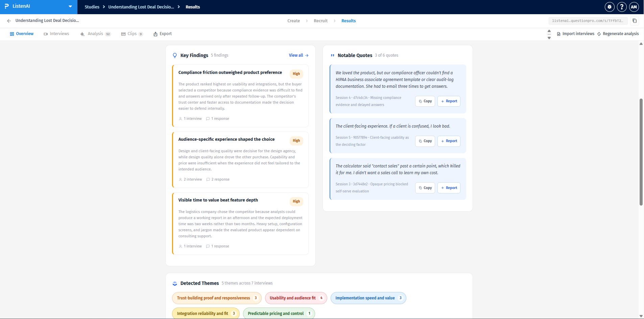
Task: Go to the Recruit step
Action: pyautogui.click(x=320, y=21)
